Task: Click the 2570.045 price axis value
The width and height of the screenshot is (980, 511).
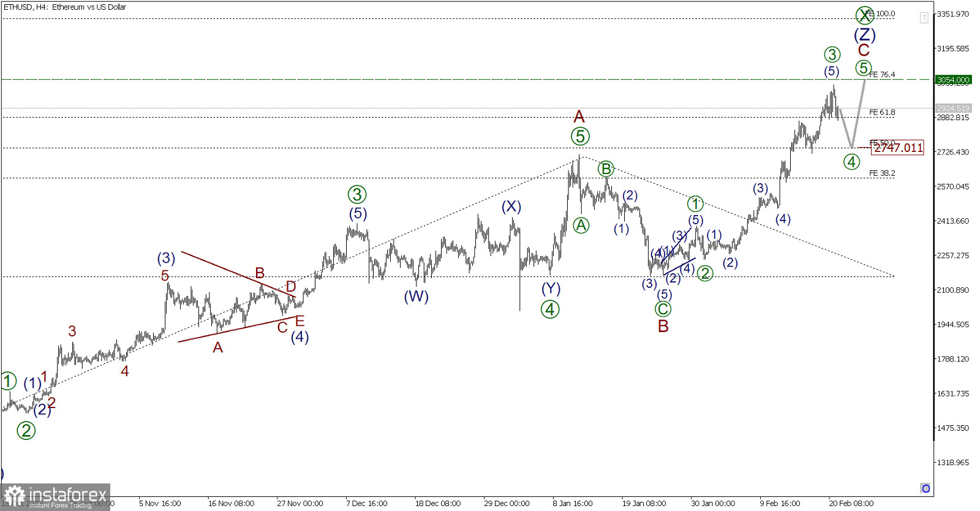Action: pyautogui.click(x=953, y=186)
